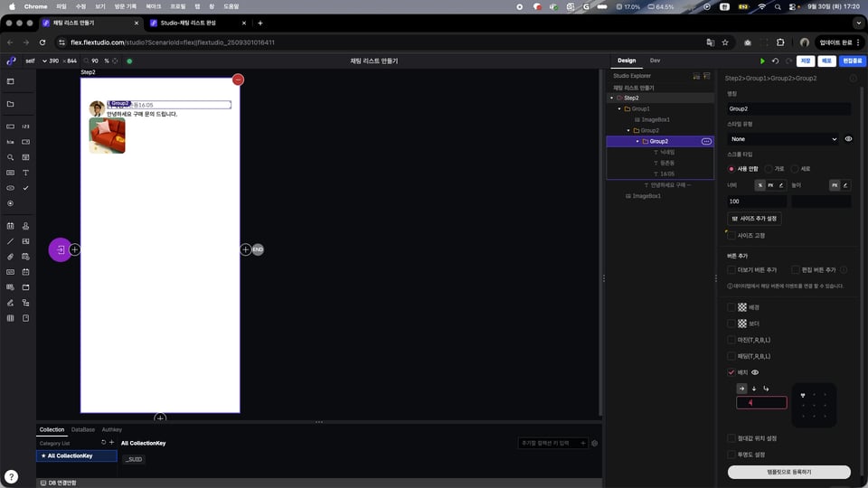Viewport: 868px width, 488px height.
Task: Click the bookmark icon in Chrome address bar
Action: pyautogui.click(x=724, y=42)
